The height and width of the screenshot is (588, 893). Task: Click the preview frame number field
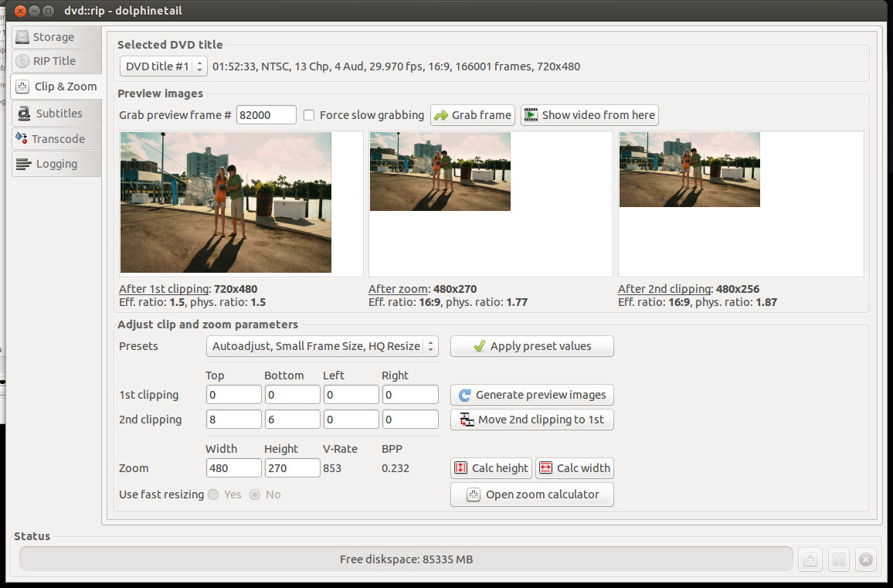coord(266,115)
